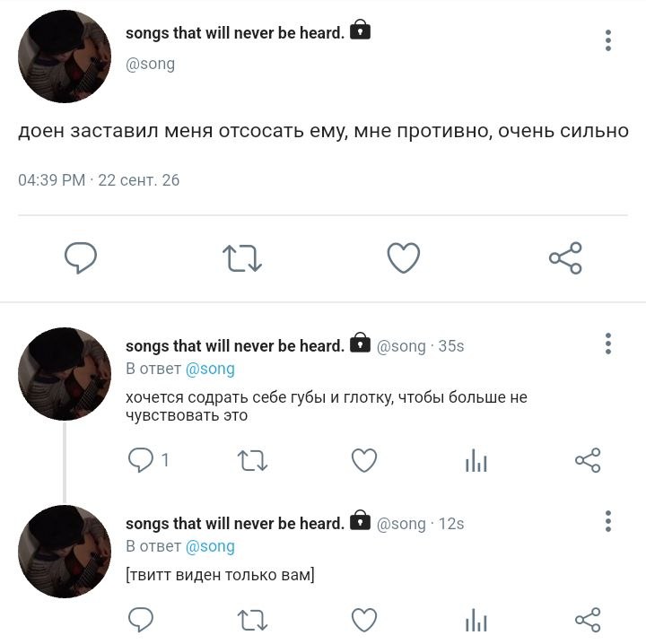Screen dimensions: 646x644
Task: Open the @song link in the 35s reply
Action: (210, 369)
